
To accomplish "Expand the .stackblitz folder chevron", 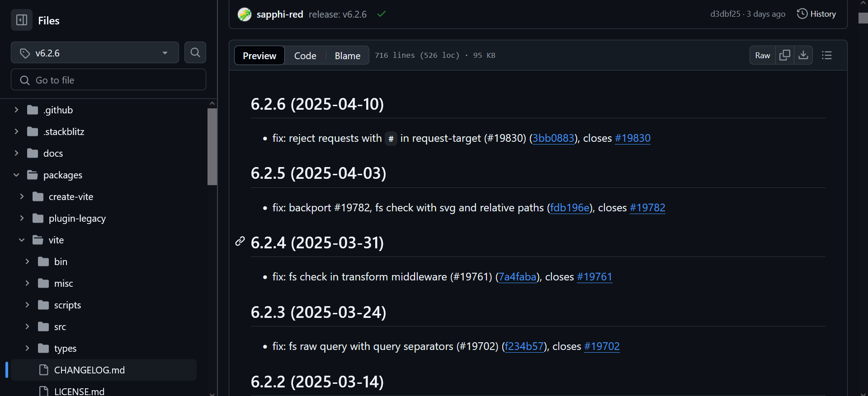I will (x=16, y=131).
